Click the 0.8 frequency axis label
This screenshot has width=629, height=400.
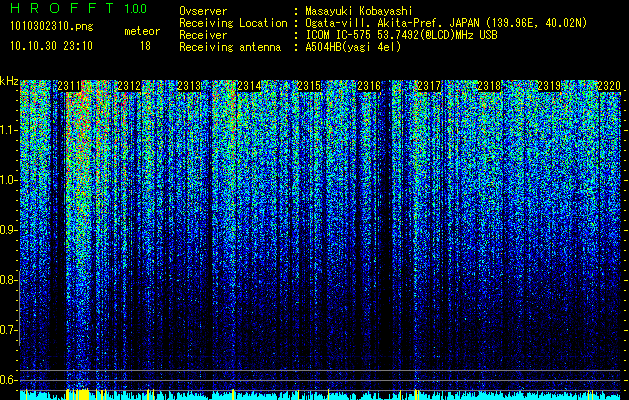[x=7, y=280]
